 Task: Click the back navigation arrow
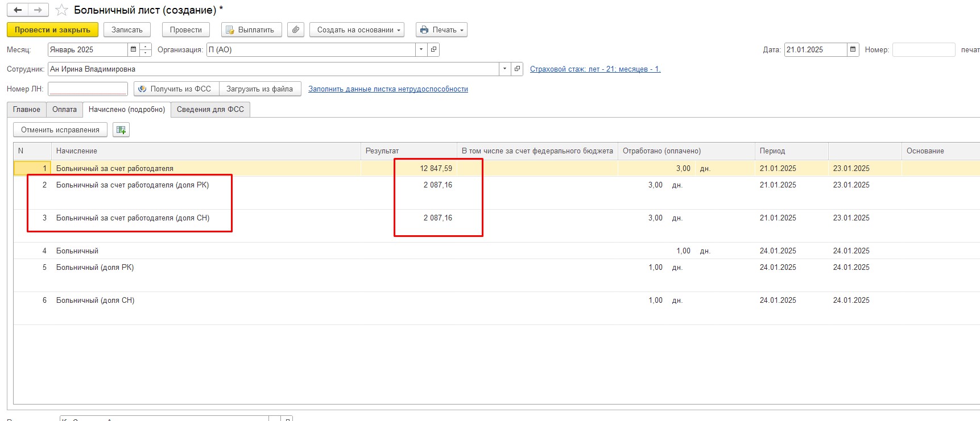(x=18, y=10)
